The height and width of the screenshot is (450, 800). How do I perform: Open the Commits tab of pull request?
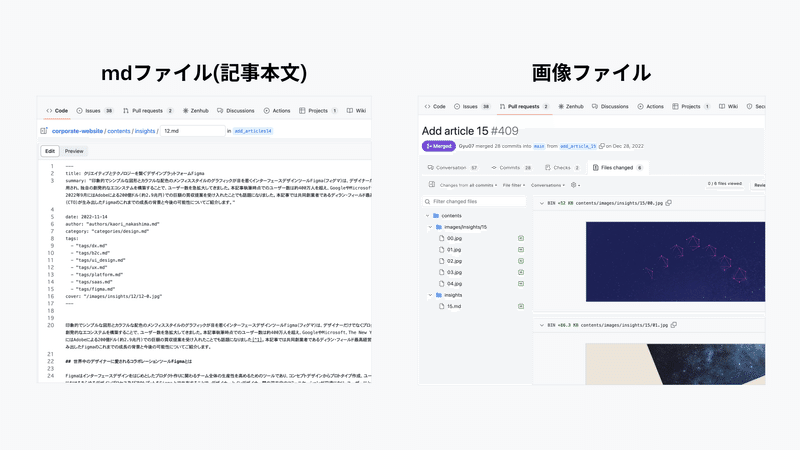512,167
